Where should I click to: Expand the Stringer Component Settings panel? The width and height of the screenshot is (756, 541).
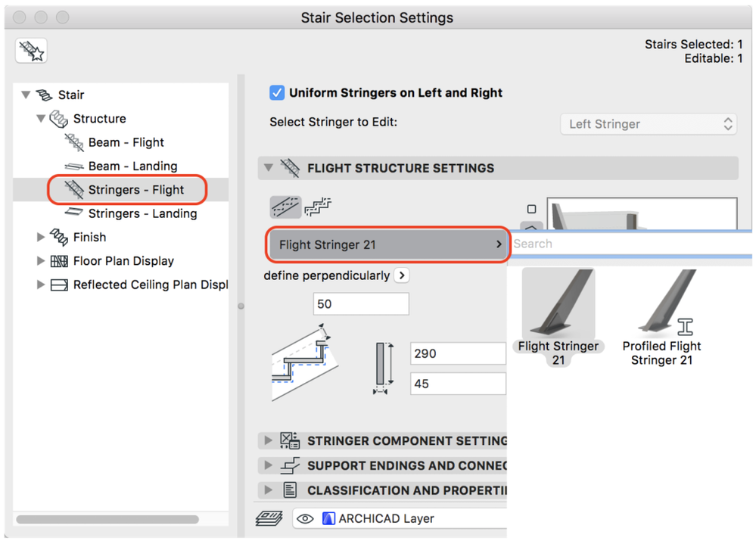pos(267,440)
